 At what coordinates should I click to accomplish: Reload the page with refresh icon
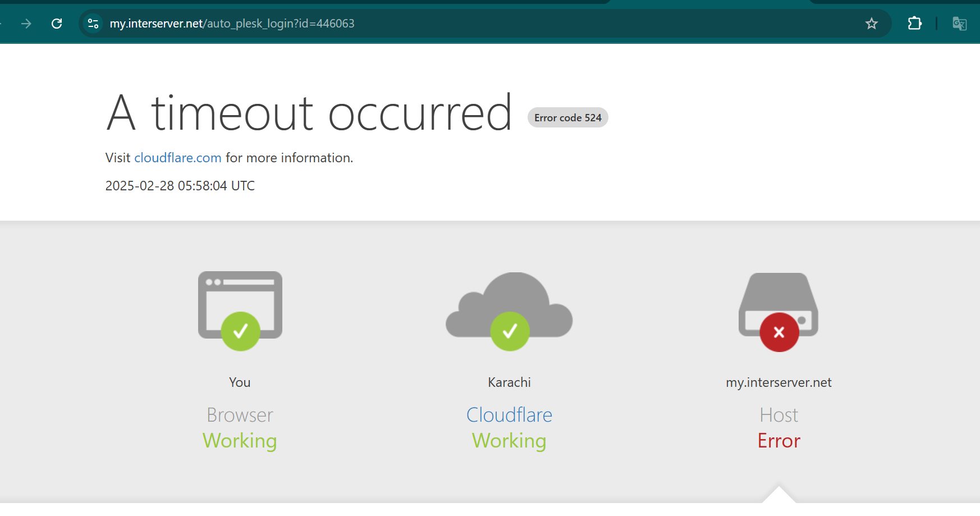click(57, 24)
